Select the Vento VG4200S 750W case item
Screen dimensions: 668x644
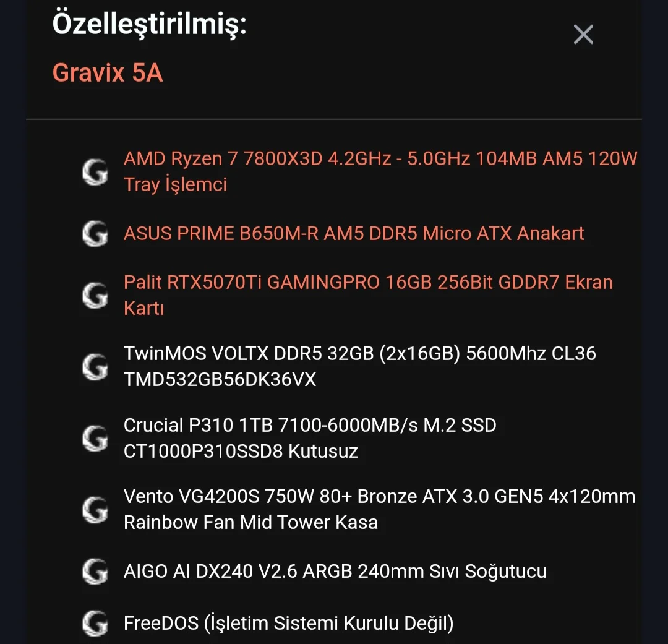[379, 496]
